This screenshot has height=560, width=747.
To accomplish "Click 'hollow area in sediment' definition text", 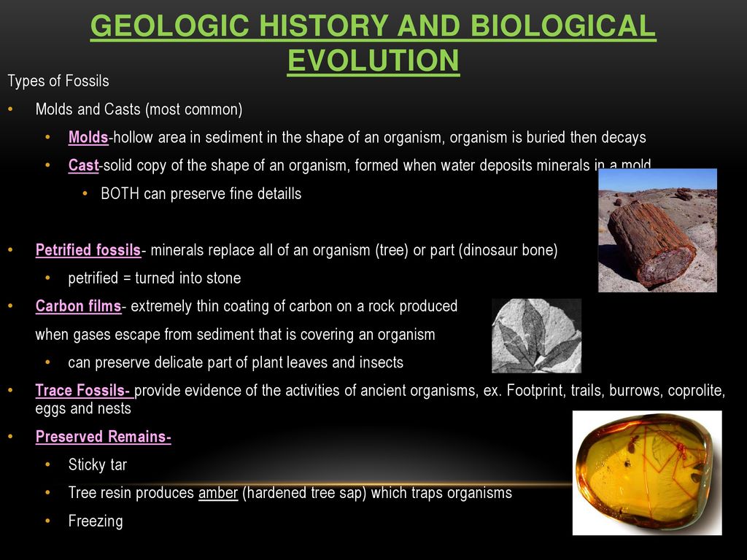I will tap(379, 137).
